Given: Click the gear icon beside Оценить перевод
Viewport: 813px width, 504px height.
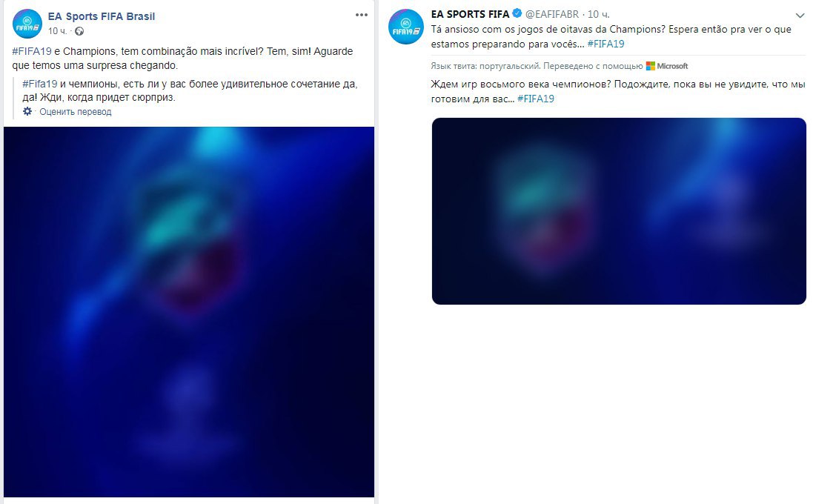Looking at the screenshot, I should (x=27, y=111).
